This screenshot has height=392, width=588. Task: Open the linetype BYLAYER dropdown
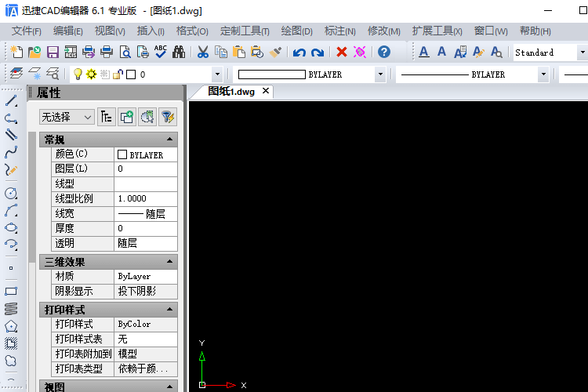tap(543, 74)
